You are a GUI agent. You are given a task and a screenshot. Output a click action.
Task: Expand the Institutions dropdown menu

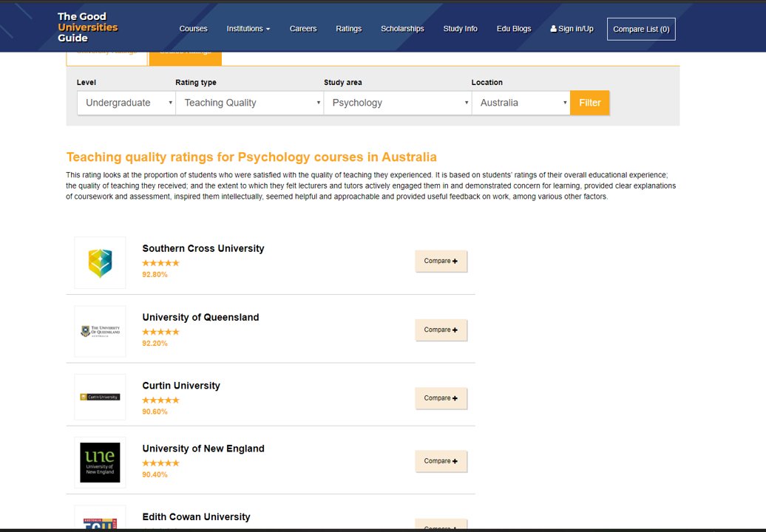(248, 29)
